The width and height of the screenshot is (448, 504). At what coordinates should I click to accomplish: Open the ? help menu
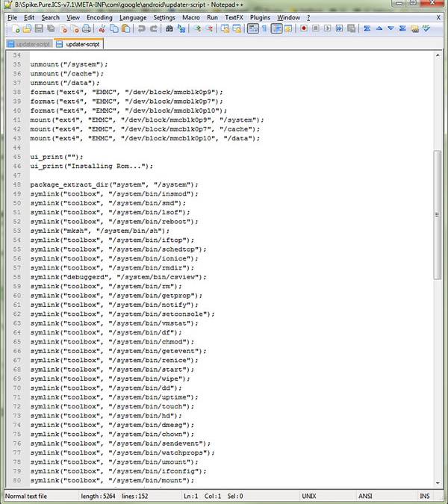[308, 18]
